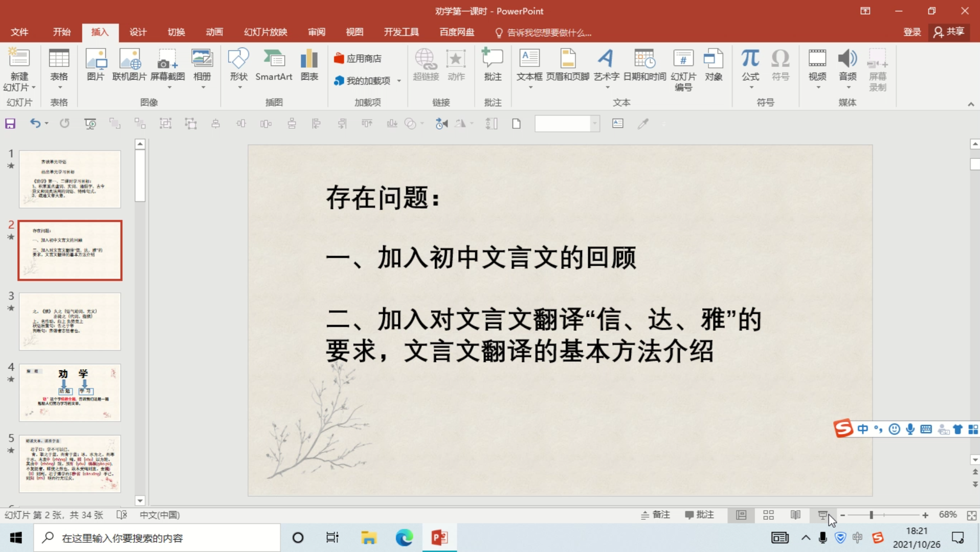Select slide 3 thumbnail

70,322
